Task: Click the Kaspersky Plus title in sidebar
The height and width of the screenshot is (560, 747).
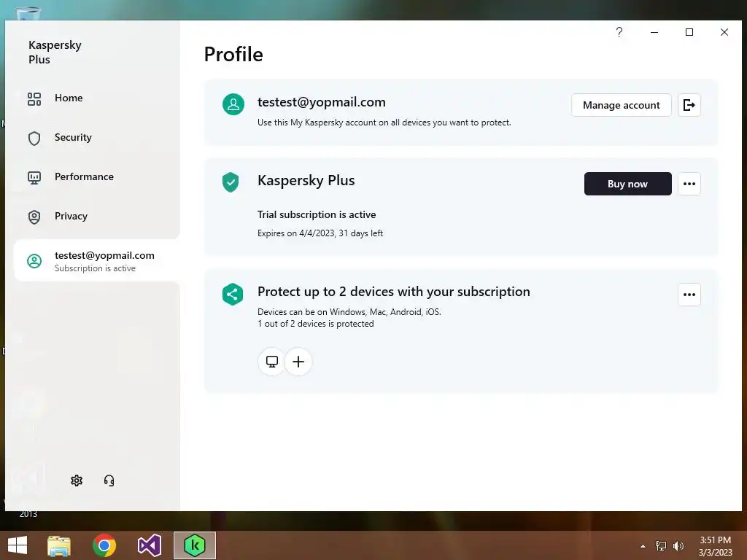Action: click(x=55, y=52)
